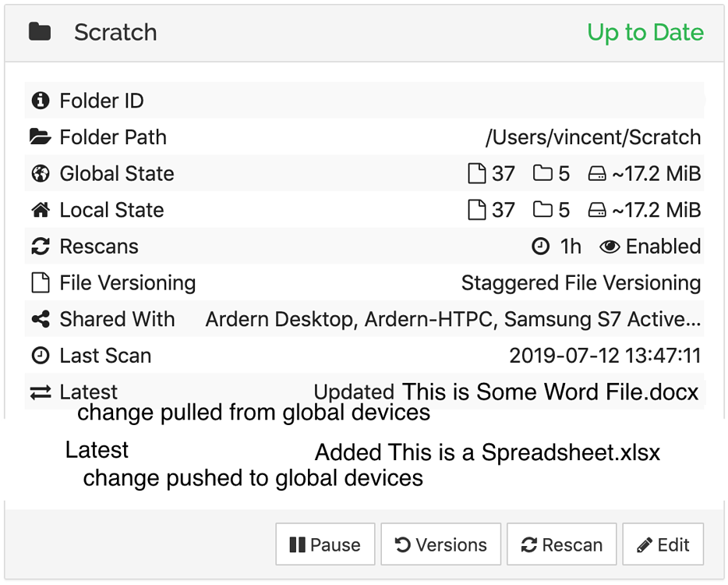728x585 pixels.
Task: Collapse the Scratch folder panel header
Action: [x=364, y=33]
